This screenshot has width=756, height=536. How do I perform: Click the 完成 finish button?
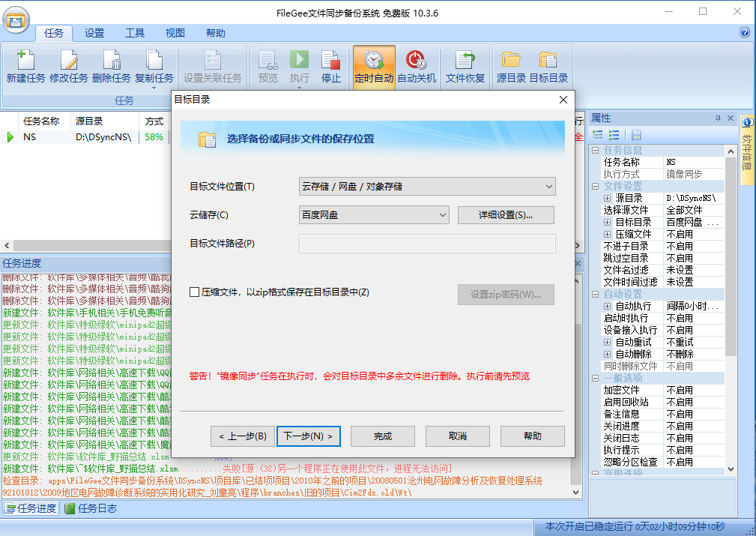[x=383, y=436]
